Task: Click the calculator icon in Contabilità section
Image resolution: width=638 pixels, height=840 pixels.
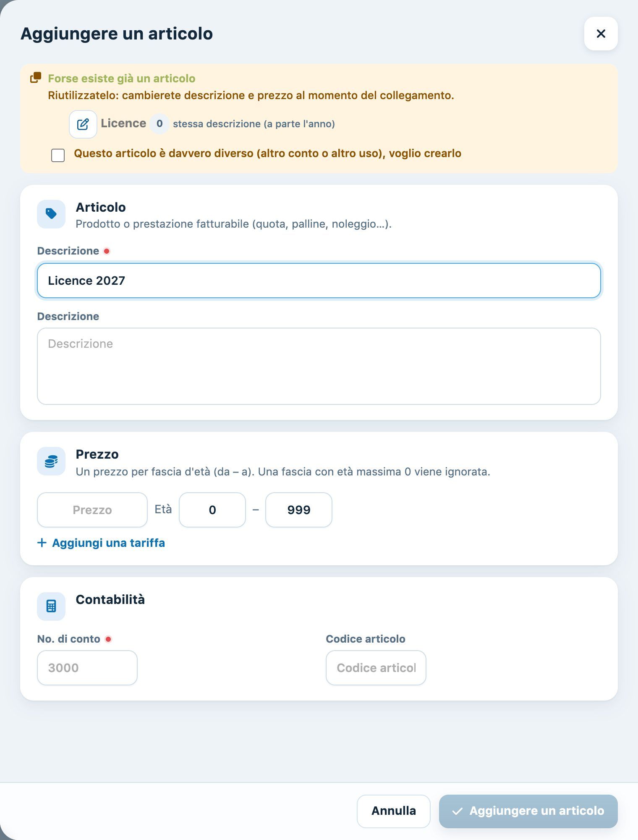Action: coord(51,606)
